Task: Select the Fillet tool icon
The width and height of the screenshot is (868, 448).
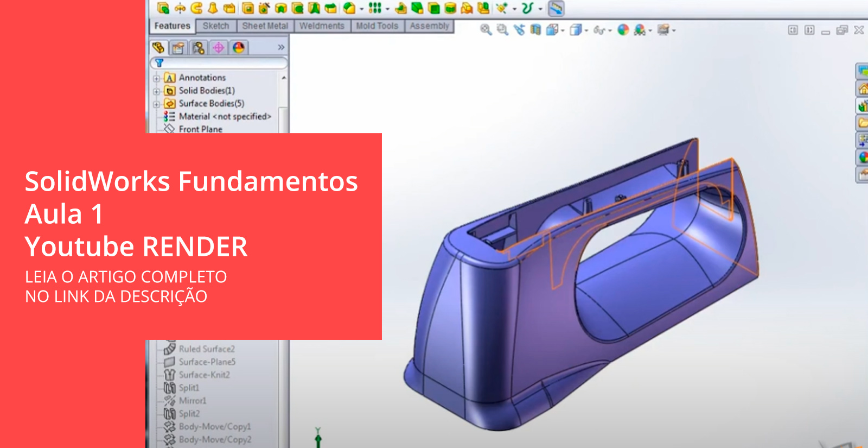Action: coord(350,8)
